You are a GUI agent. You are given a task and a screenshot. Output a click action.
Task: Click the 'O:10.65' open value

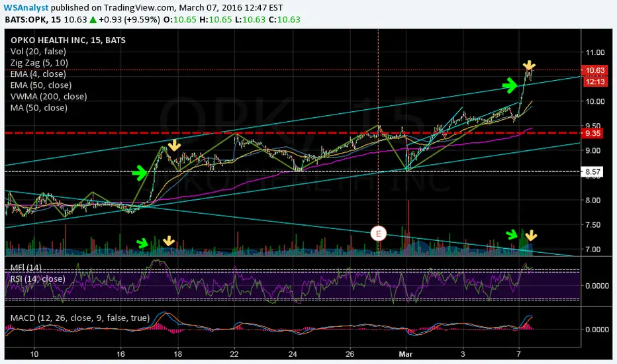click(180, 20)
